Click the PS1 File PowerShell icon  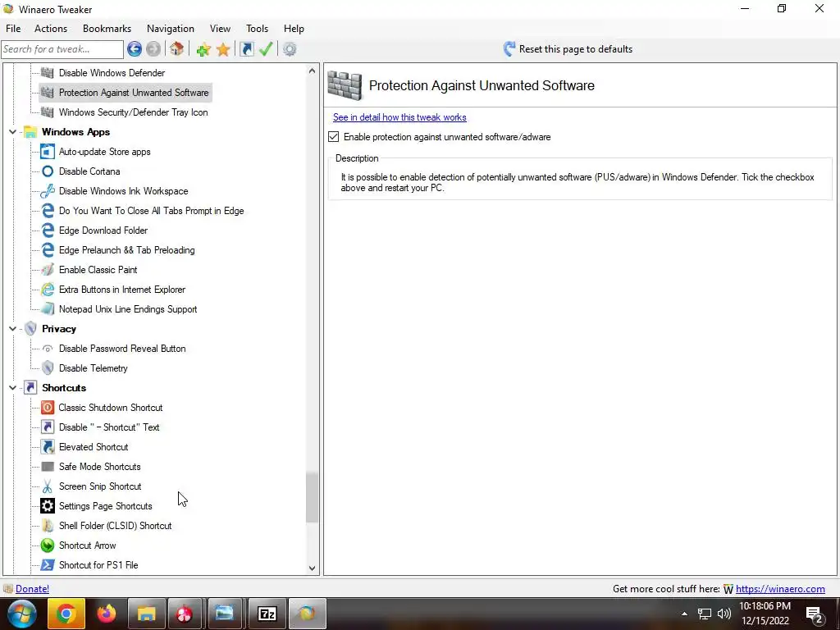click(x=48, y=565)
